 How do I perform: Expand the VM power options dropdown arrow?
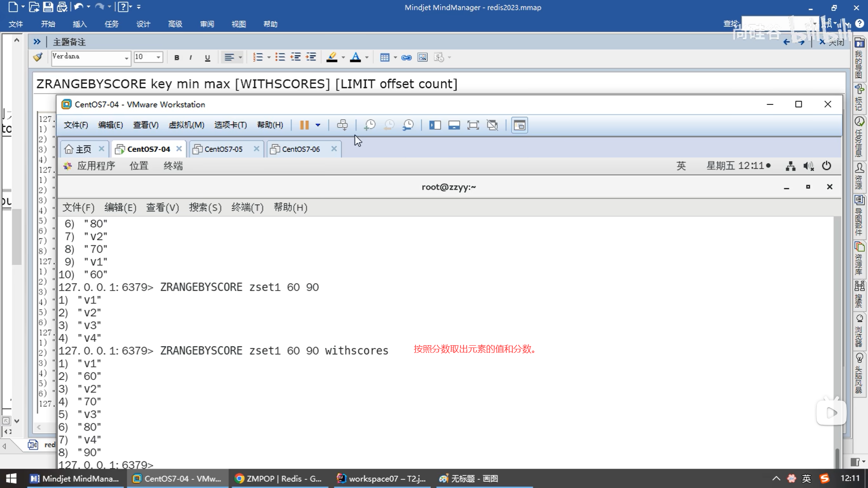coord(318,125)
